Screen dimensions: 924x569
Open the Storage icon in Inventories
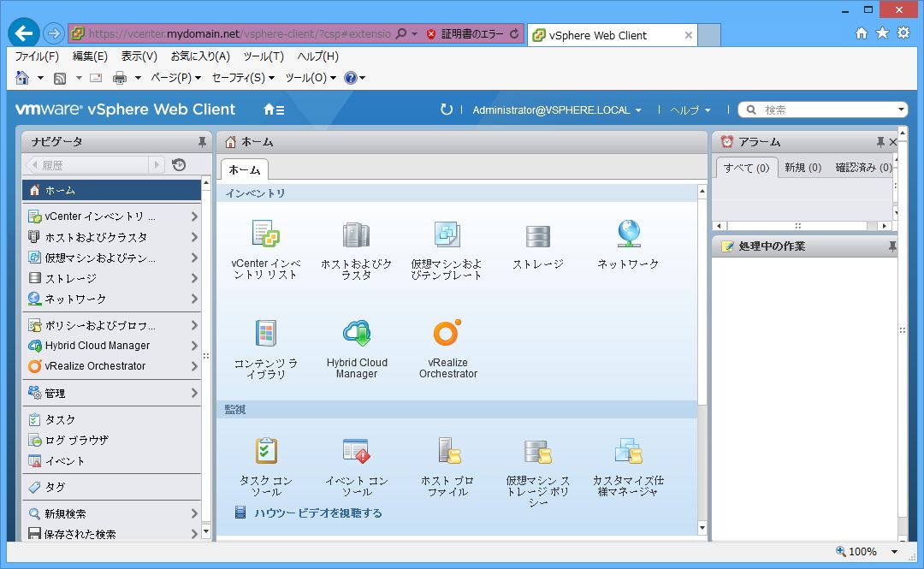537,236
